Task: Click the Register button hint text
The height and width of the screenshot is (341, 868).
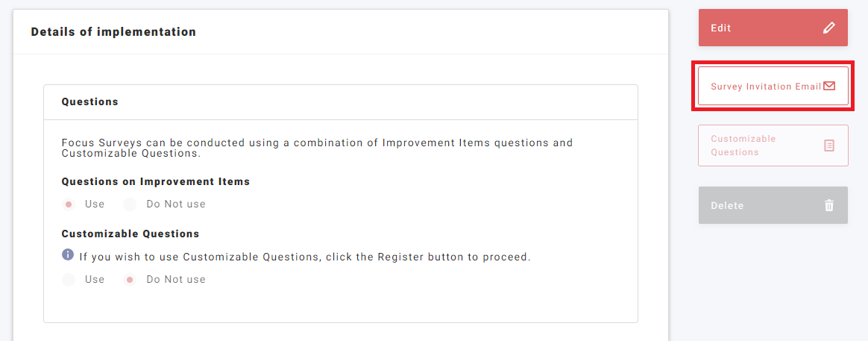Action: click(x=304, y=257)
